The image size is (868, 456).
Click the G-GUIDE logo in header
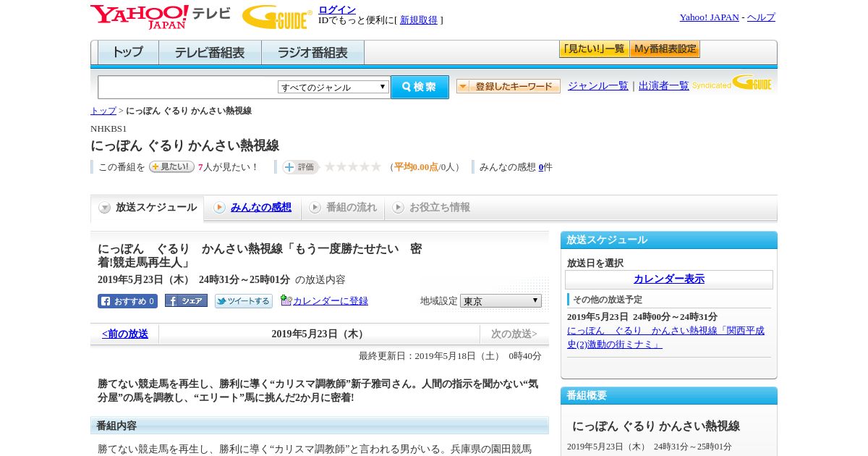click(277, 17)
